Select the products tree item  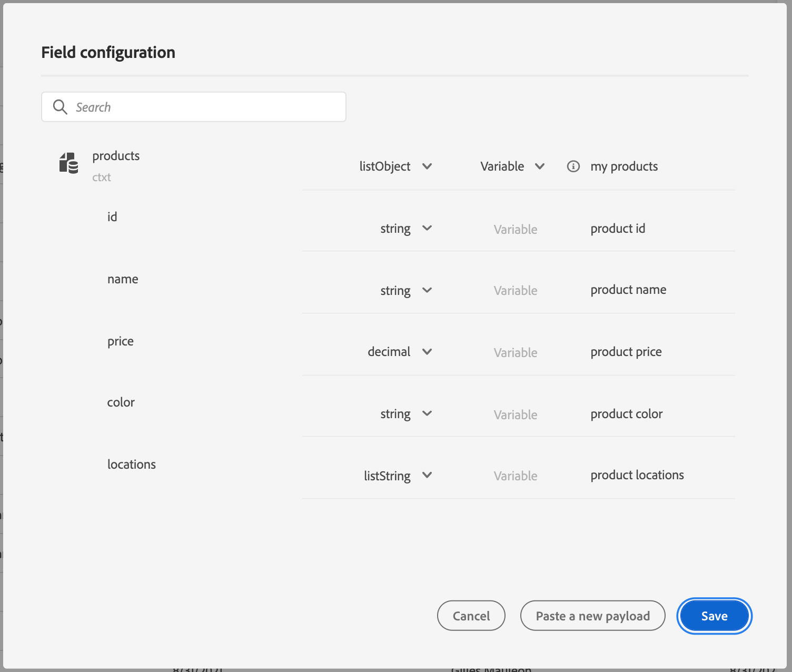(116, 156)
